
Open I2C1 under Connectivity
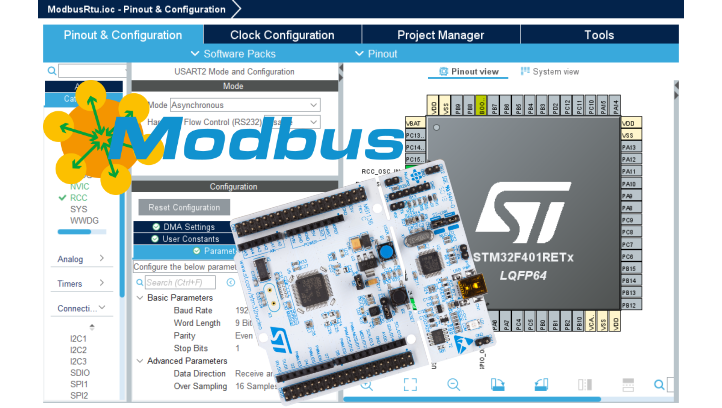coord(78,338)
